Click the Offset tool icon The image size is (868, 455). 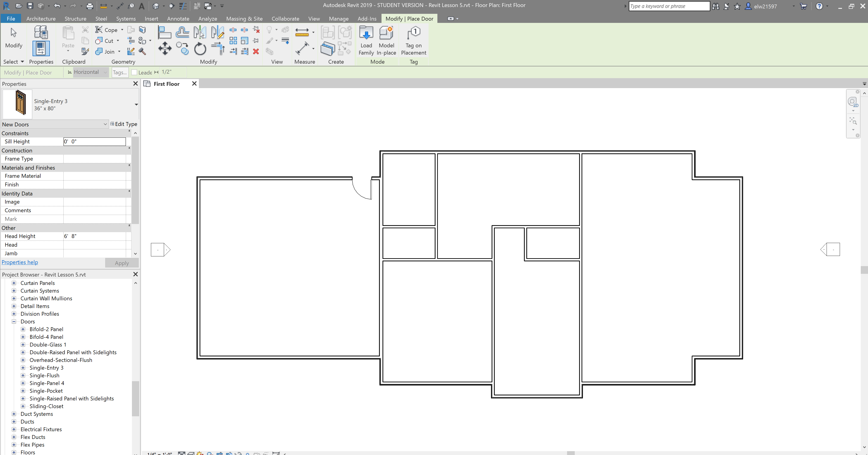182,32
